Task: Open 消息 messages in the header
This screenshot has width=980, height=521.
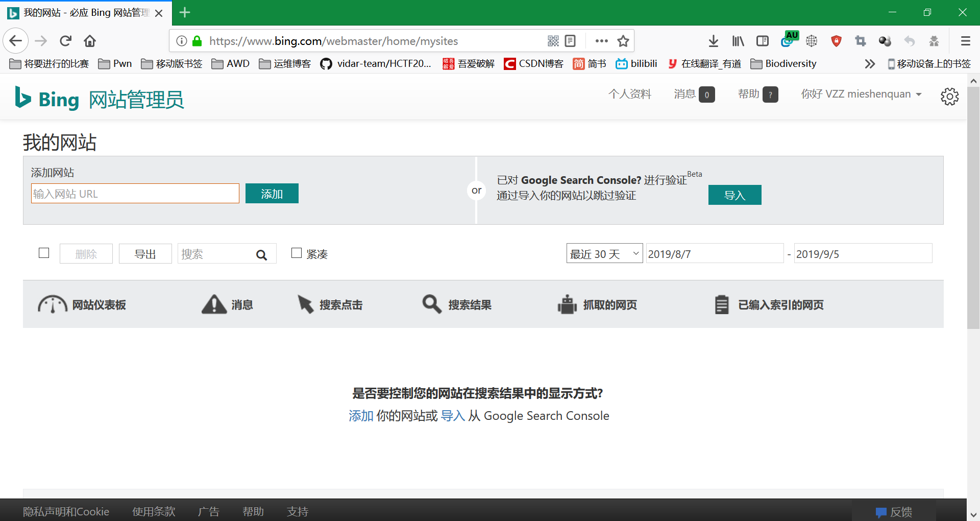Action: (x=694, y=94)
